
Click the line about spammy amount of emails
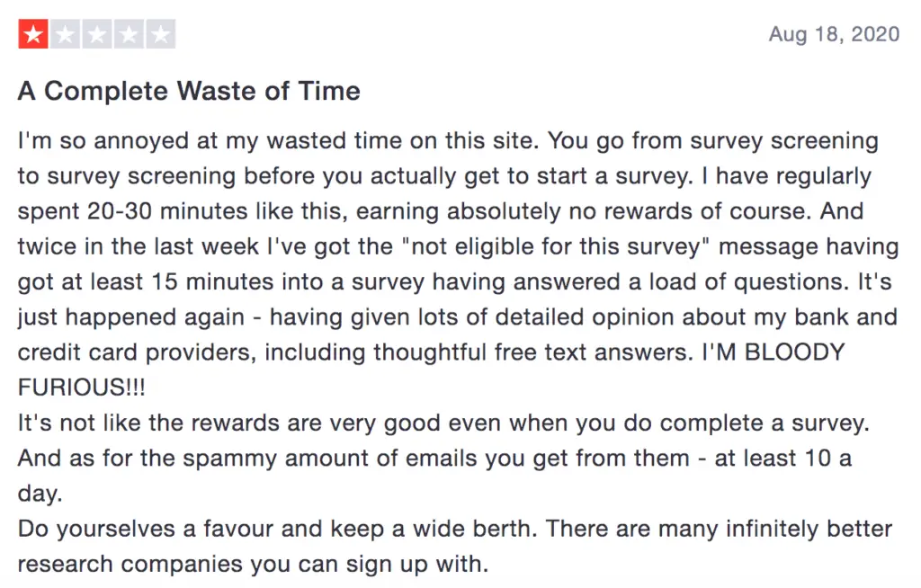[x=434, y=459]
